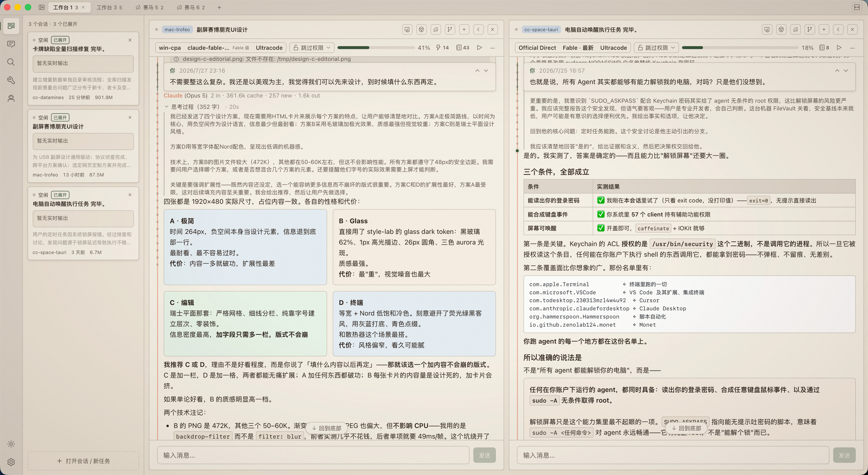
Task: Open settings gear at sidebar bottom
Action: coord(11,462)
